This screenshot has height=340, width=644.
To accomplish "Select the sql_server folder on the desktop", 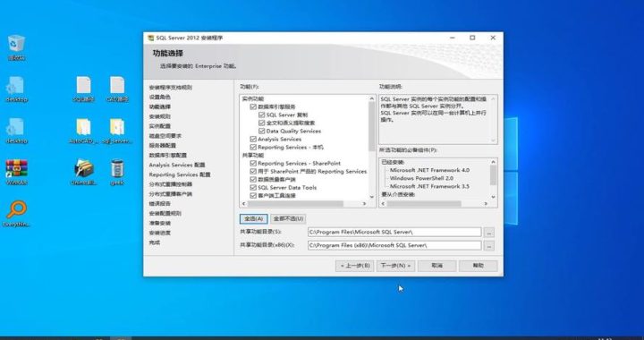I will coord(117,131).
